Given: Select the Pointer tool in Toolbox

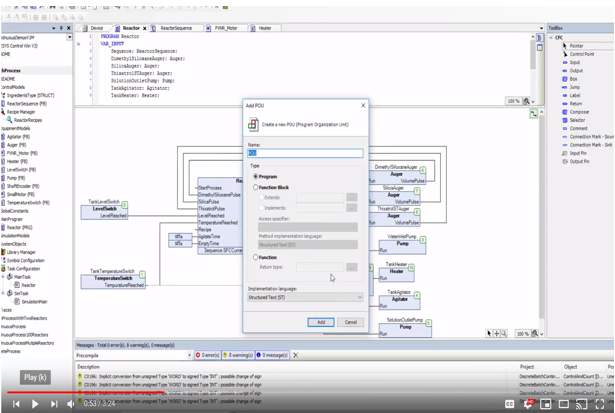Looking at the screenshot, I should [x=577, y=46].
